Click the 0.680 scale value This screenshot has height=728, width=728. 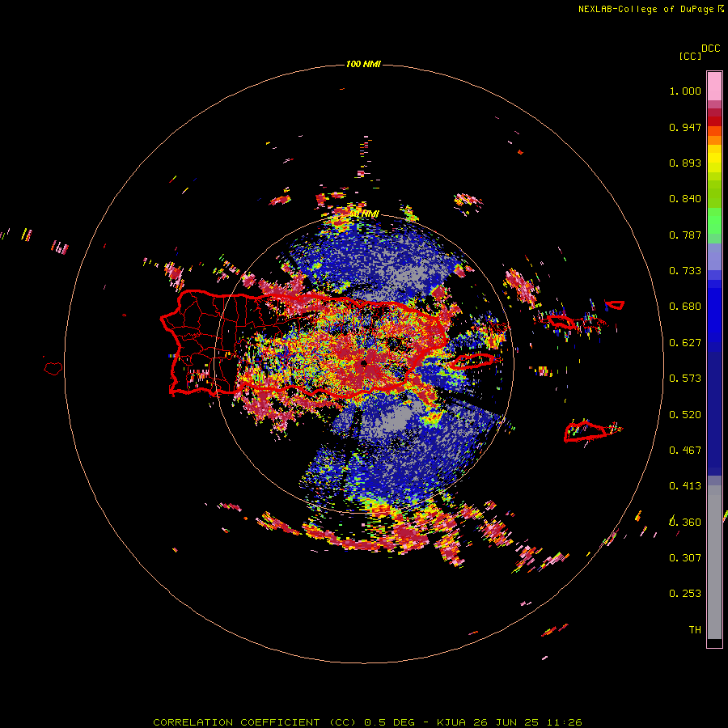click(685, 307)
